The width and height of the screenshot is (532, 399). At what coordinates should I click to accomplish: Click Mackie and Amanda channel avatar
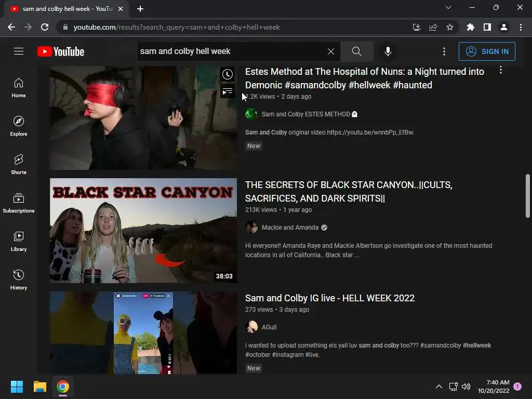tap(251, 228)
